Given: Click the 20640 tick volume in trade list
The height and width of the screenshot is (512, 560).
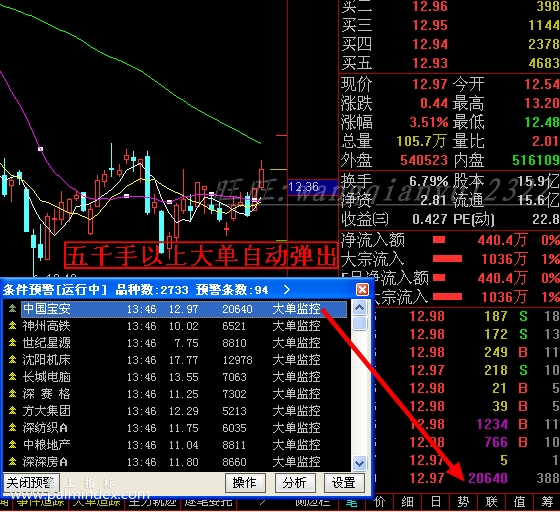Looking at the screenshot, I should coord(488,478).
